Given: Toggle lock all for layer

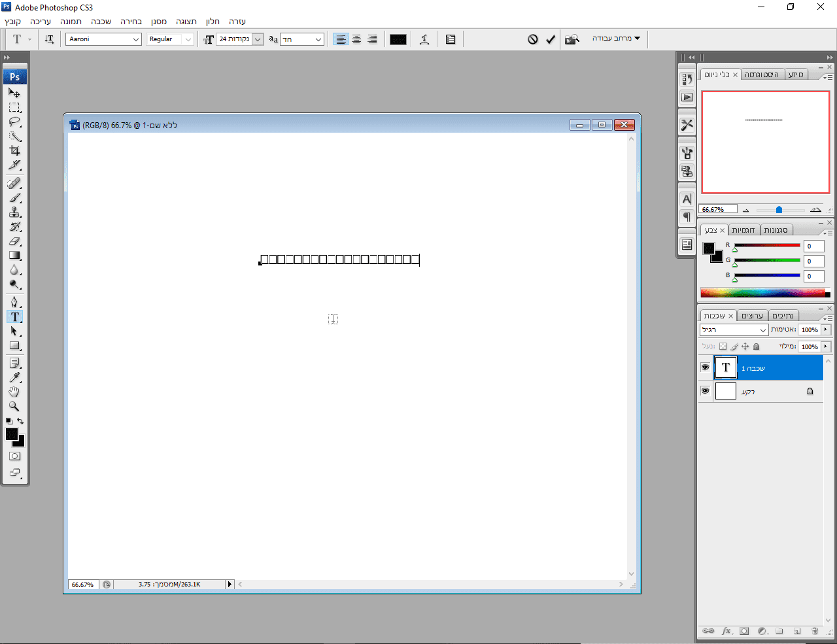Looking at the screenshot, I should (x=757, y=347).
